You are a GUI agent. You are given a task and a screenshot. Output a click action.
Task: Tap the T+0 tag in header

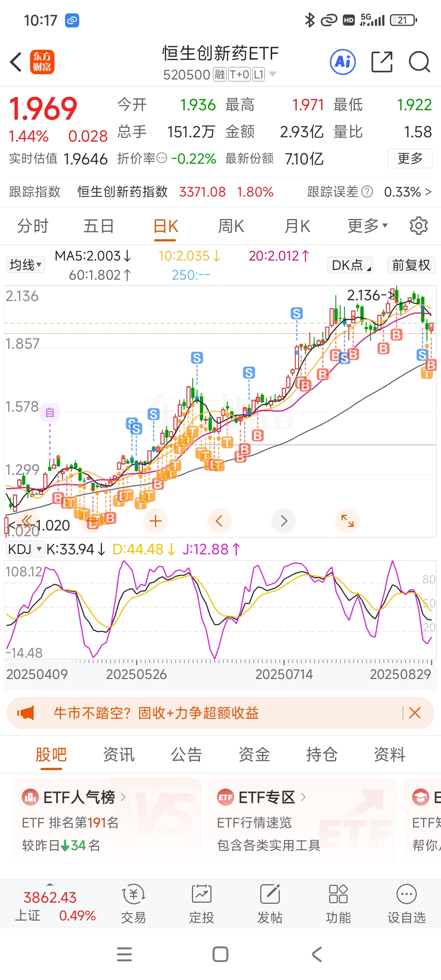click(x=239, y=74)
